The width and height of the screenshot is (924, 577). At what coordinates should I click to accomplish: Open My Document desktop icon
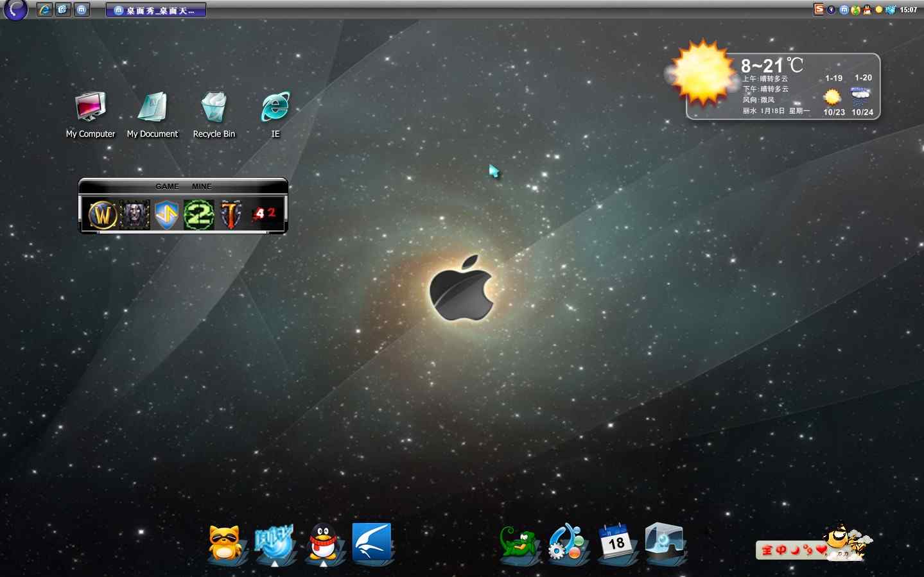[x=152, y=115]
